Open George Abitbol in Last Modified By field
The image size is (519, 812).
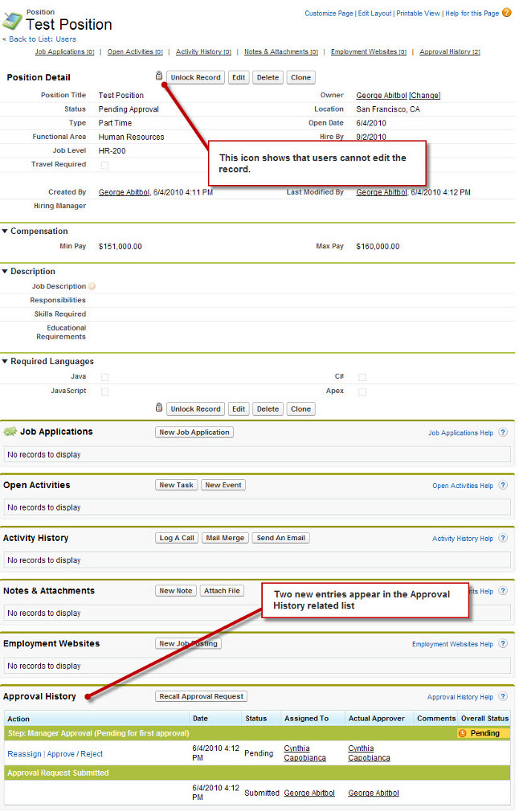click(382, 192)
